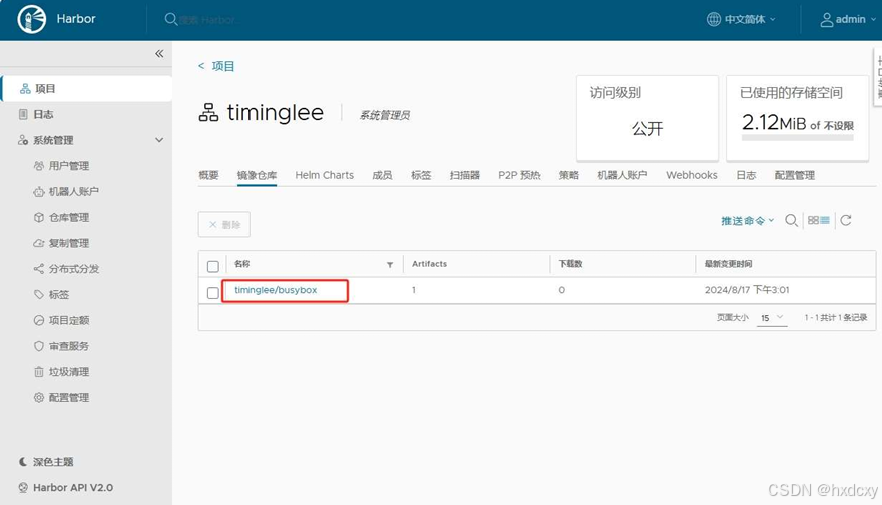The width and height of the screenshot is (882, 505).
Task: Sort by the Artifacts column header
Action: pyautogui.click(x=429, y=264)
